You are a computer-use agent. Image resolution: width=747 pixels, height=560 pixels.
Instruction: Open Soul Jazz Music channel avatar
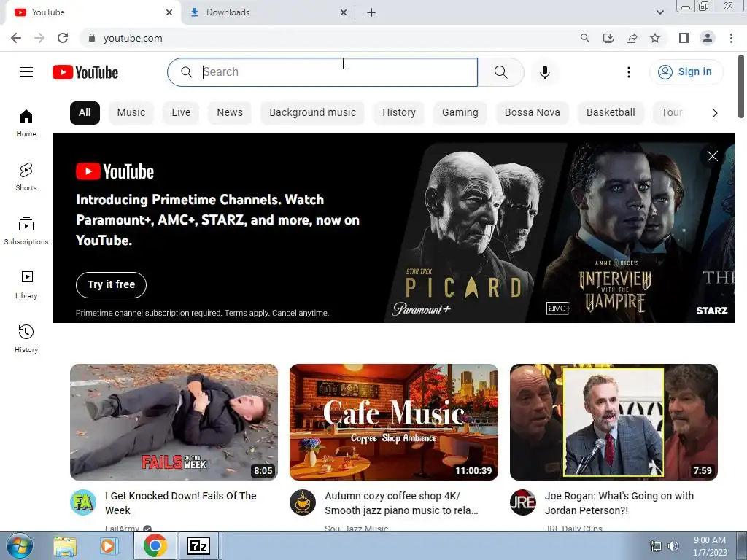303,502
